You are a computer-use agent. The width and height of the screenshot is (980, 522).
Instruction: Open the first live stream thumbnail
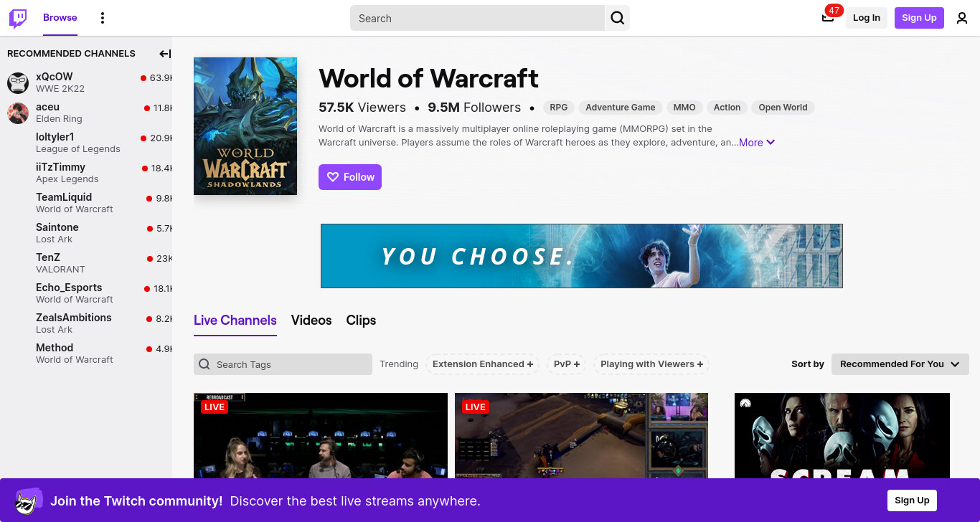tap(321, 435)
